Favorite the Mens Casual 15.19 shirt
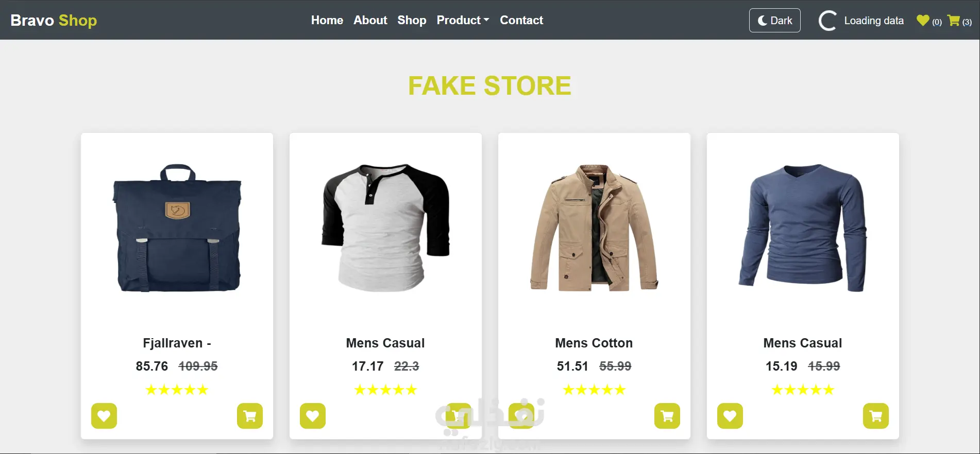Viewport: 980px width, 454px height. (x=730, y=416)
